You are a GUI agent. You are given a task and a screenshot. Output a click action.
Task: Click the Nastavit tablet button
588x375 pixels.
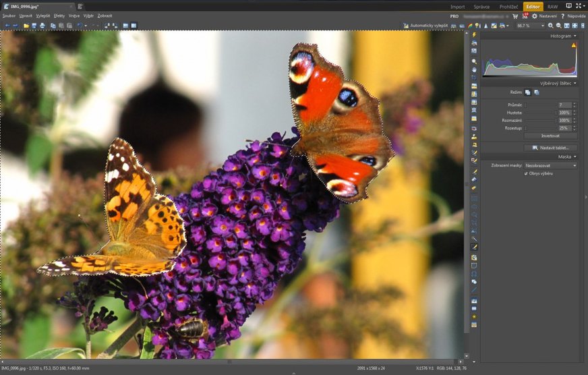coord(550,147)
